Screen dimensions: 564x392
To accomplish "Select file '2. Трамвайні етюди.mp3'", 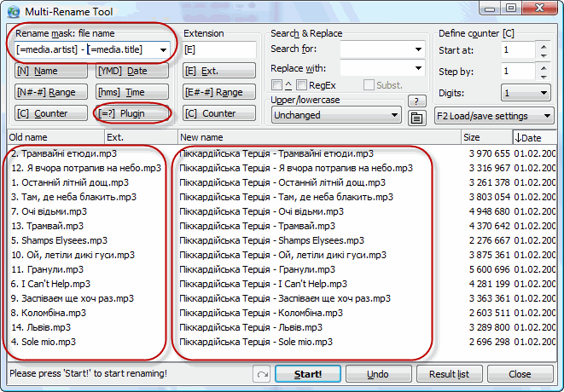I will point(64,153).
